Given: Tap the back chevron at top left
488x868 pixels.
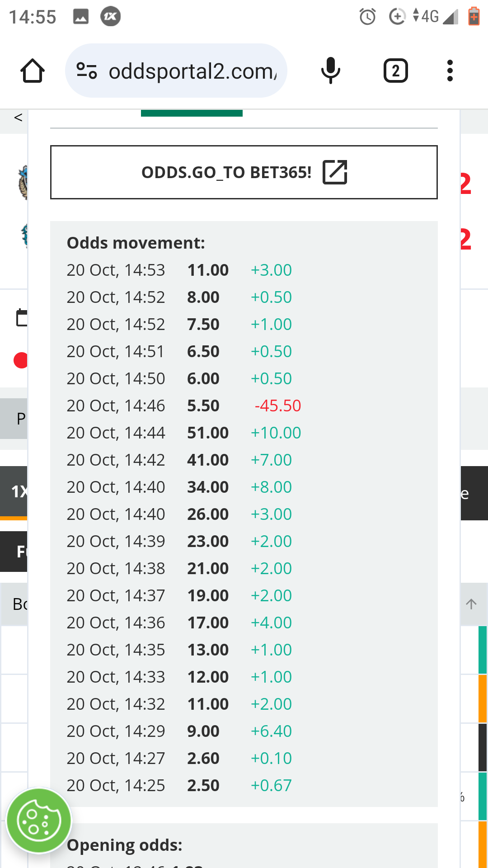Looking at the screenshot, I should 18,118.
